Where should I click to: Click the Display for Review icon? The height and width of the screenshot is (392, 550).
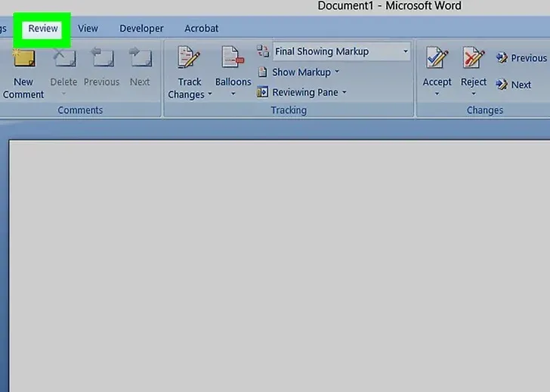[x=263, y=51]
